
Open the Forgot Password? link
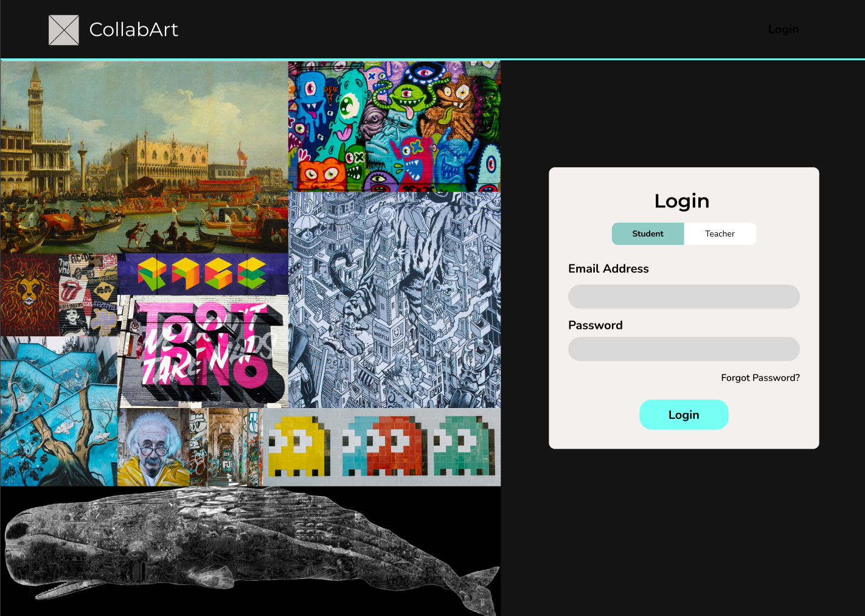(x=760, y=378)
